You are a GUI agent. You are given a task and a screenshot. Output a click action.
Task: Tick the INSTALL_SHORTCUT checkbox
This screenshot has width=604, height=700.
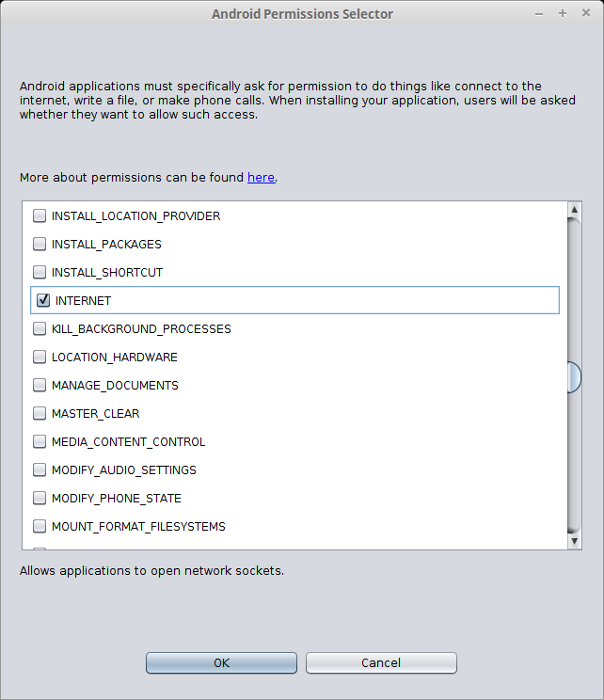[40, 272]
